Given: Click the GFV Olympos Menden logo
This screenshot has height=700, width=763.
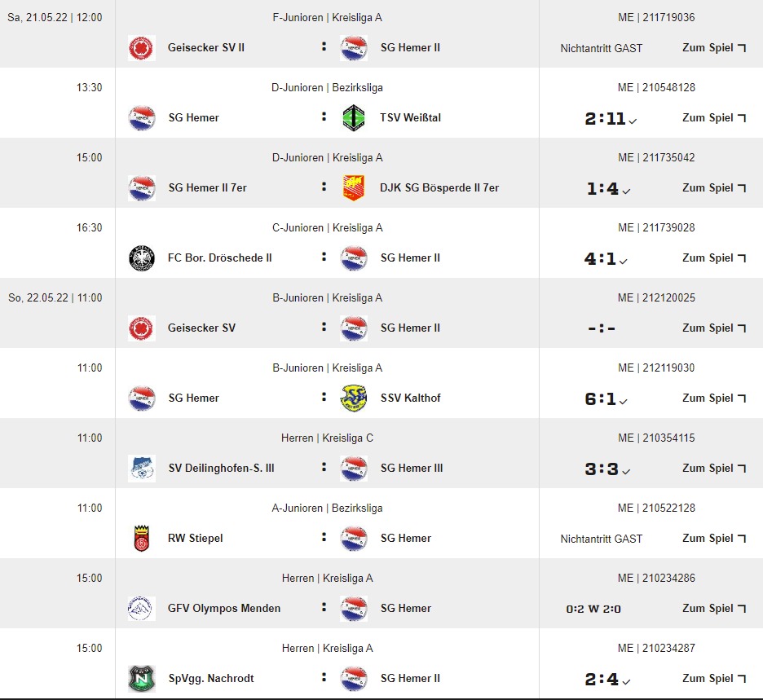Looking at the screenshot, I should point(142,609).
